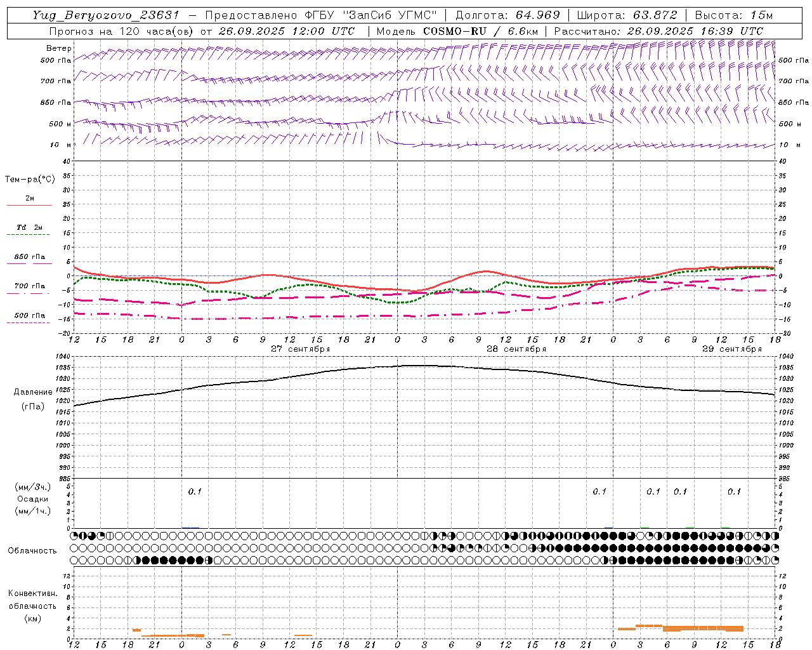Screen dimensions: 812x650
Task: Click the Осадки precipitation label
Action: (x=33, y=499)
